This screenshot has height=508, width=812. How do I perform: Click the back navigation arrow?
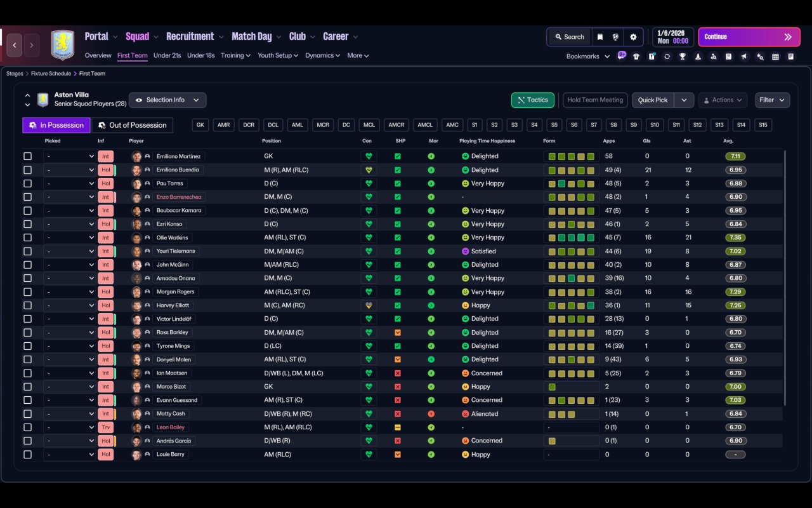click(15, 46)
